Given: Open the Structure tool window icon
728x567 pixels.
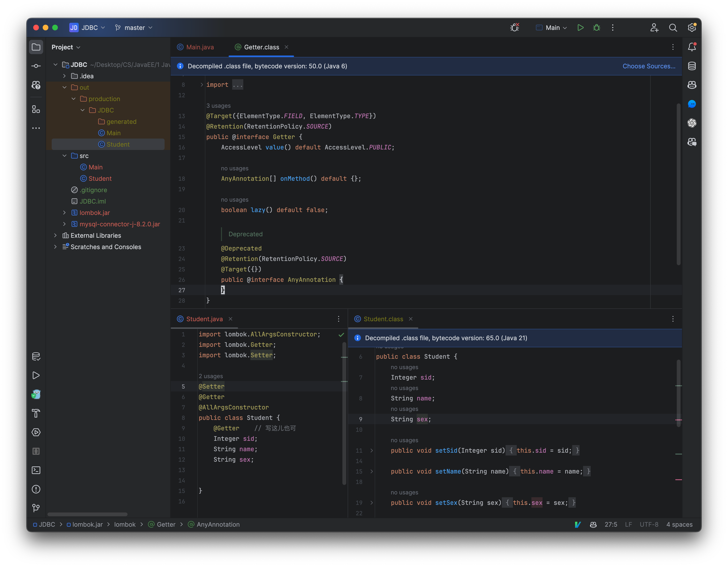Looking at the screenshot, I should (36, 109).
